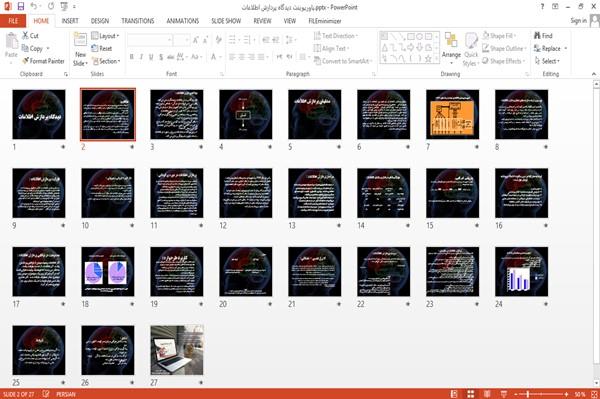Click the Arrange icon
Image resolution: width=600 pixels, height=399 pixels.
click(451, 41)
